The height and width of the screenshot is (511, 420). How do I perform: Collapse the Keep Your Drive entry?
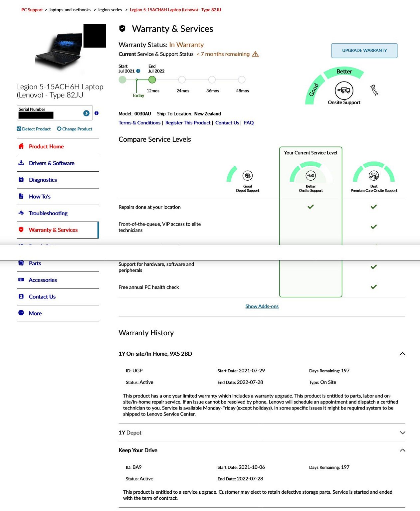pos(402,450)
